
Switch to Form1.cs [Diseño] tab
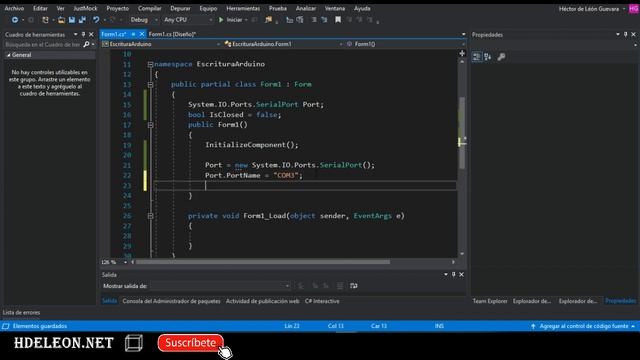(x=172, y=34)
